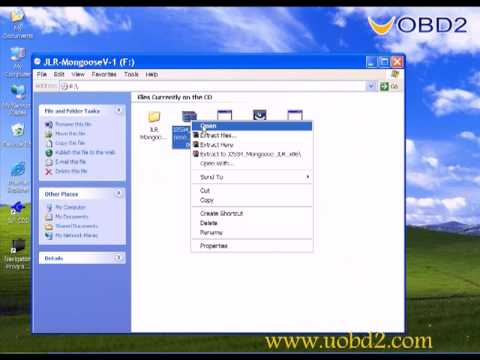Open Recycle Bin desktop icon
The height and width of the screenshot is (360, 480).
click(x=17, y=135)
